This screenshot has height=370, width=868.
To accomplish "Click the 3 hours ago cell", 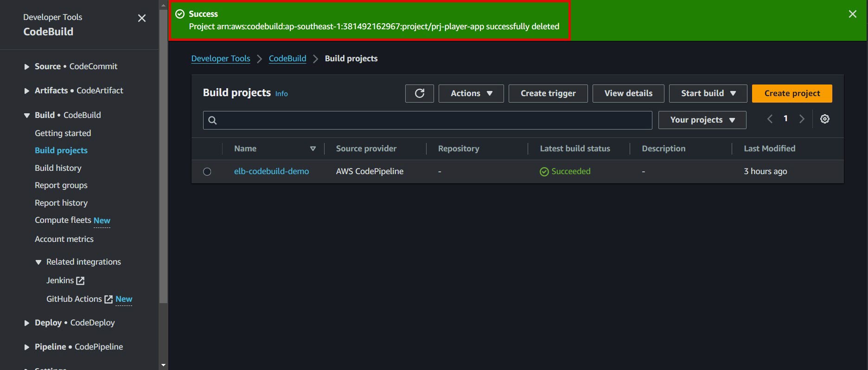I will (766, 171).
